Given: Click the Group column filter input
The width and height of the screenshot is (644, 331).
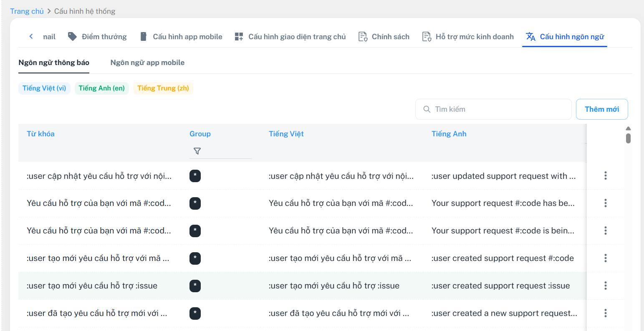Looking at the screenshot, I should (220, 151).
